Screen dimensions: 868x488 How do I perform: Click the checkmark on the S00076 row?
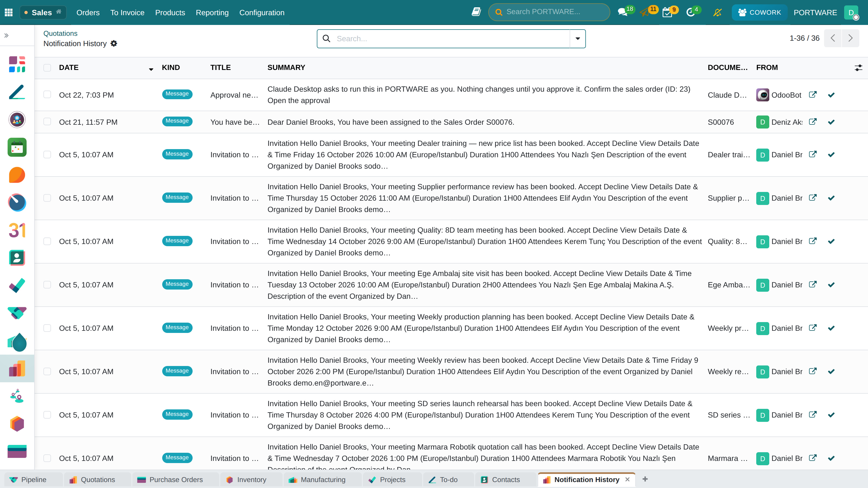831,122
